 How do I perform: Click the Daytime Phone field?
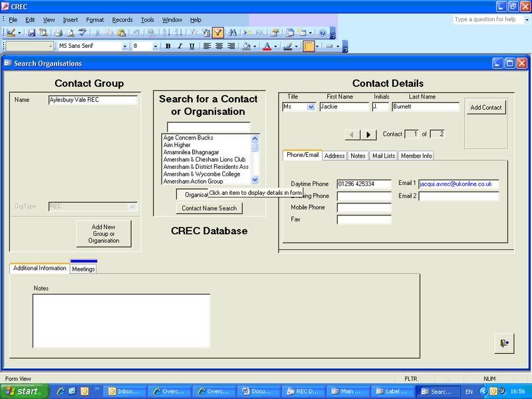tap(364, 184)
